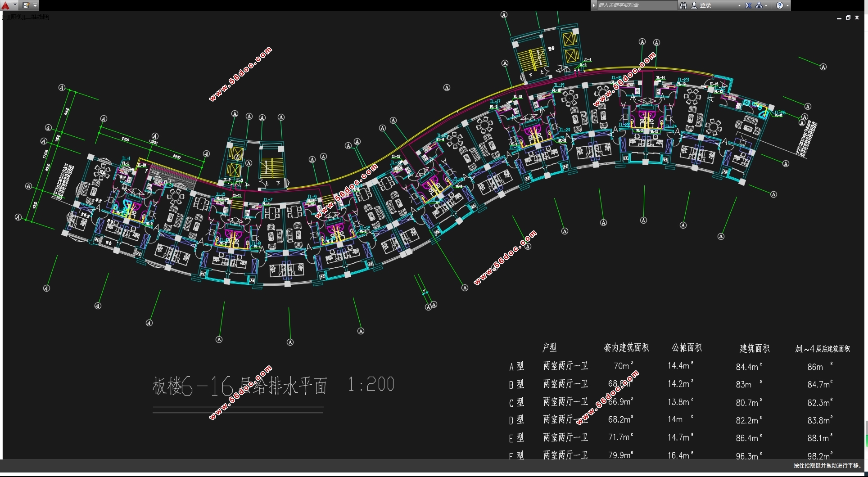Image resolution: width=868 pixels, height=477 pixels.
Task: Open the Autodesk Exchange X icon
Action: 748,5
